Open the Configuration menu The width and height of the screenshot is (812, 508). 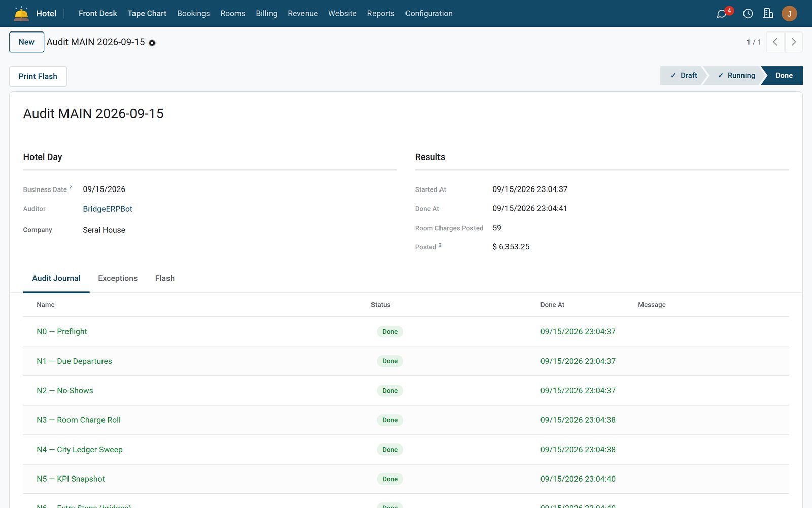[429, 14]
